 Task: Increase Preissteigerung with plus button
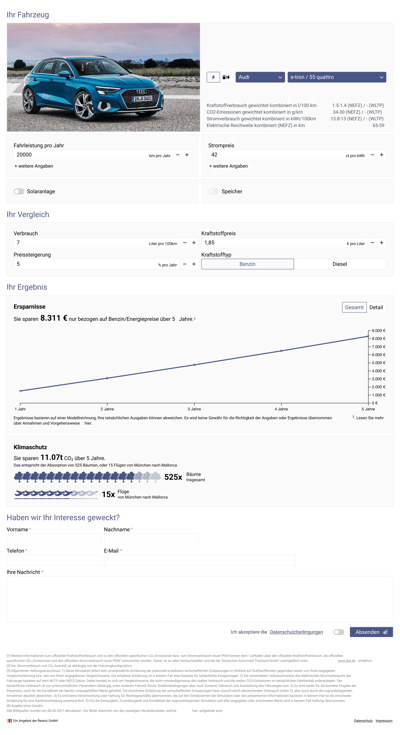(x=194, y=264)
